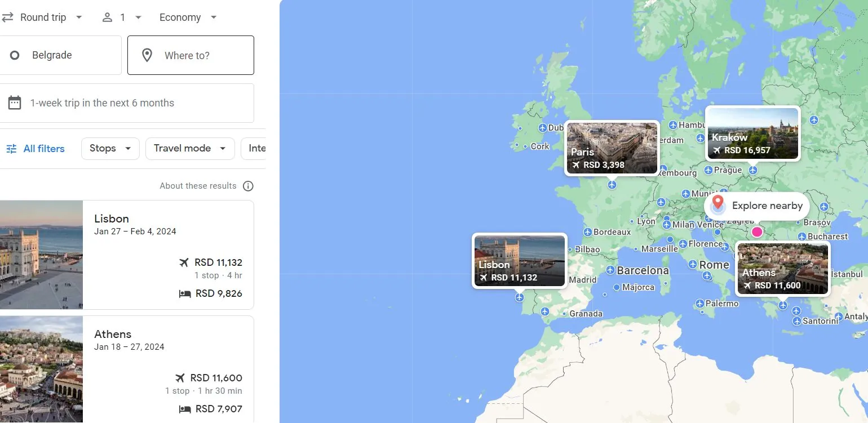
Task: Open the 1-week trip date selector
Action: [127, 103]
